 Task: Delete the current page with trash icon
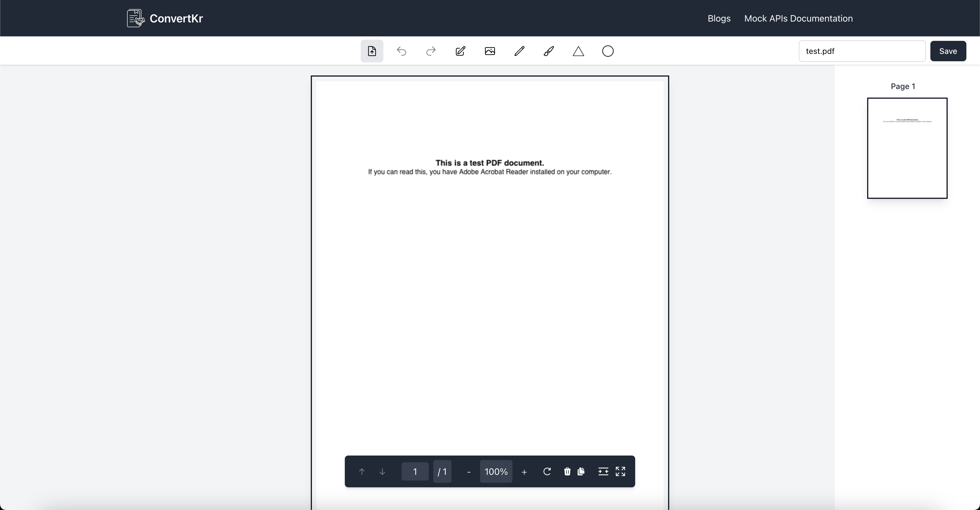[x=567, y=471]
